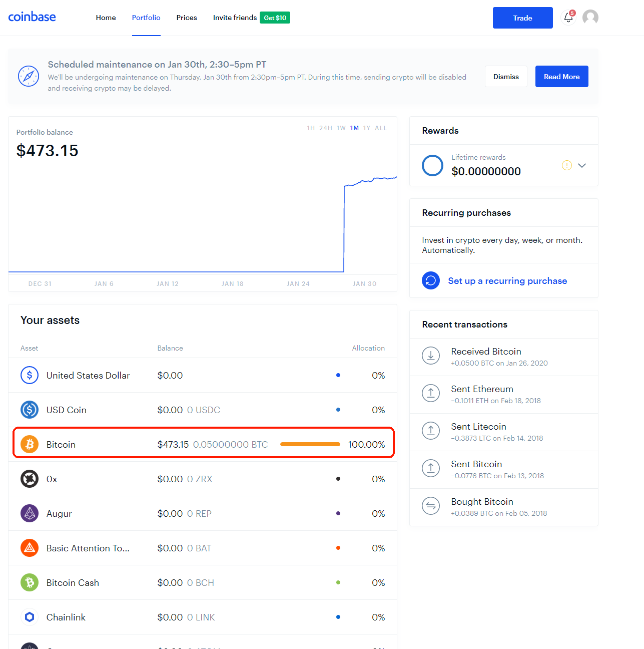
Task: Open the United States Dollar row
Action: pyautogui.click(x=203, y=375)
